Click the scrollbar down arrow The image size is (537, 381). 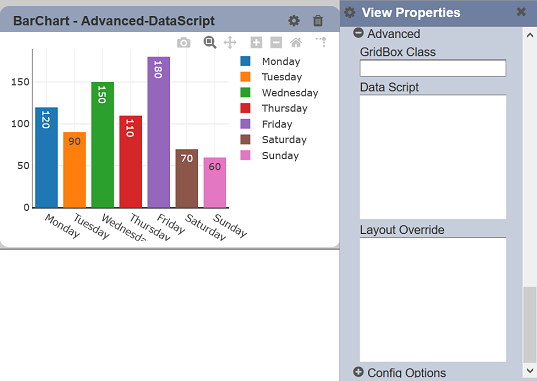click(530, 370)
